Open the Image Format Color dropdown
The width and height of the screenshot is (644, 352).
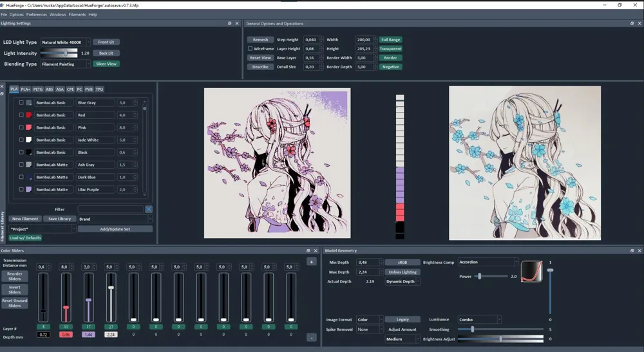point(370,320)
